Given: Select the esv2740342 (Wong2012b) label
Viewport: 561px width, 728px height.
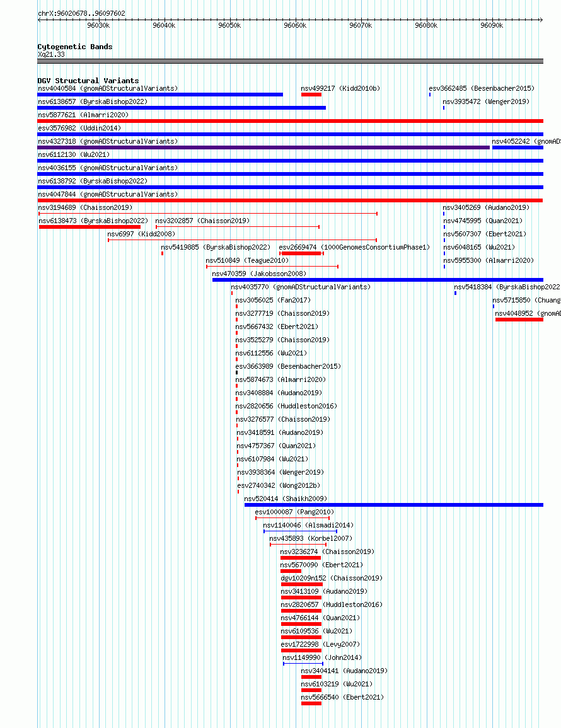Looking at the screenshot, I should 279,485.
